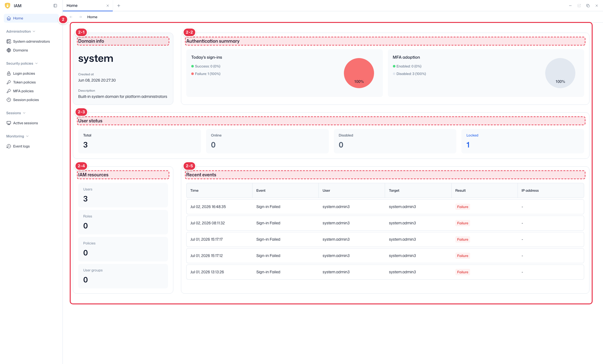
Task: Click the Home breadcrumb text
Action: coord(92,17)
